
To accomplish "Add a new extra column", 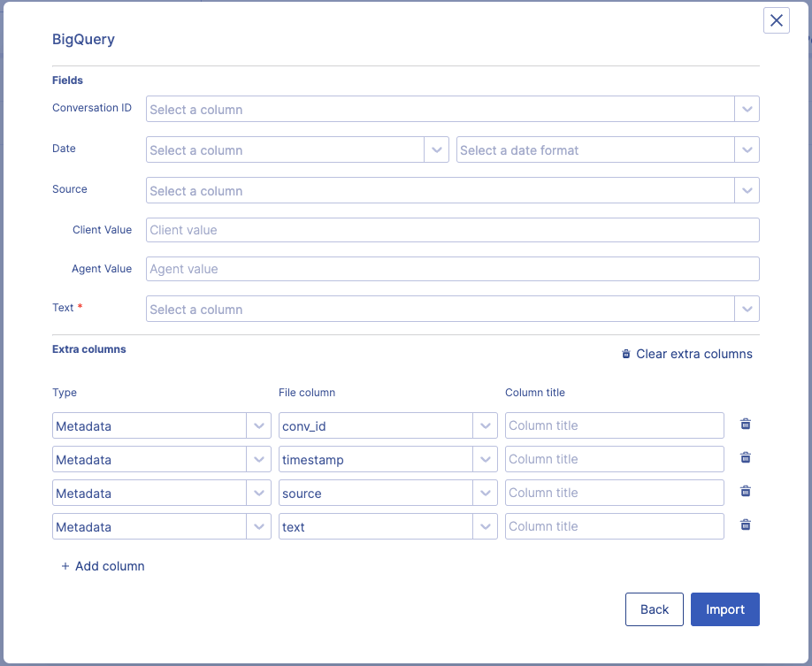I will pyautogui.click(x=103, y=566).
